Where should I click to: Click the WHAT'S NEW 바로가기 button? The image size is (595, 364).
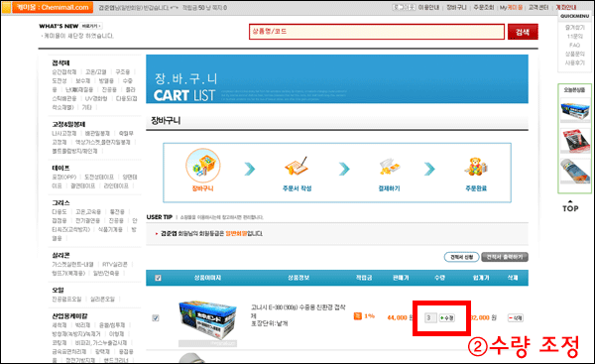point(91,26)
